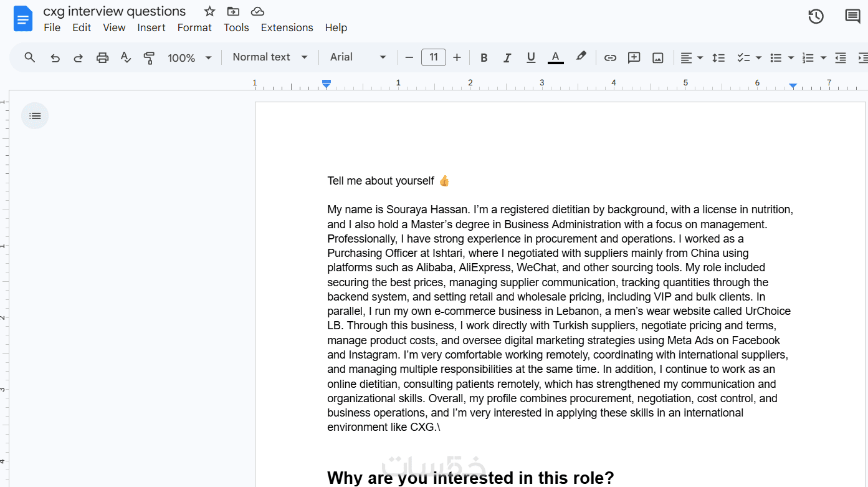Image resolution: width=868 pixels, height=487 pixels.
Task: Show the document outline panel
Action: pyautogui.click(x=35, y=115)
